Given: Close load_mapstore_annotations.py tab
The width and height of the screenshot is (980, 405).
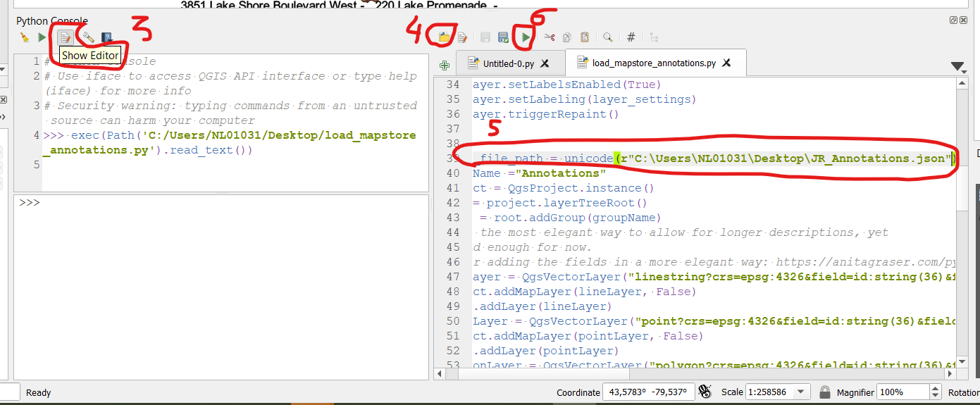Looking at the screenshot, I should [x=726, y=63].
